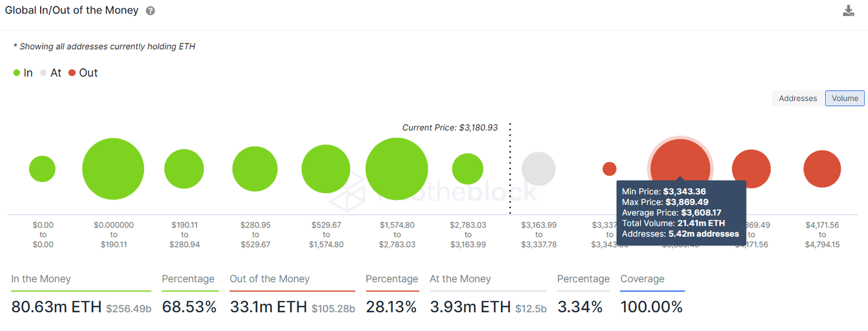Viewport: 868px width, 331px height.
Task: Click the rightmost red $4,171.56–$4,794.15 bubble
Action: [x=822, y=169]
